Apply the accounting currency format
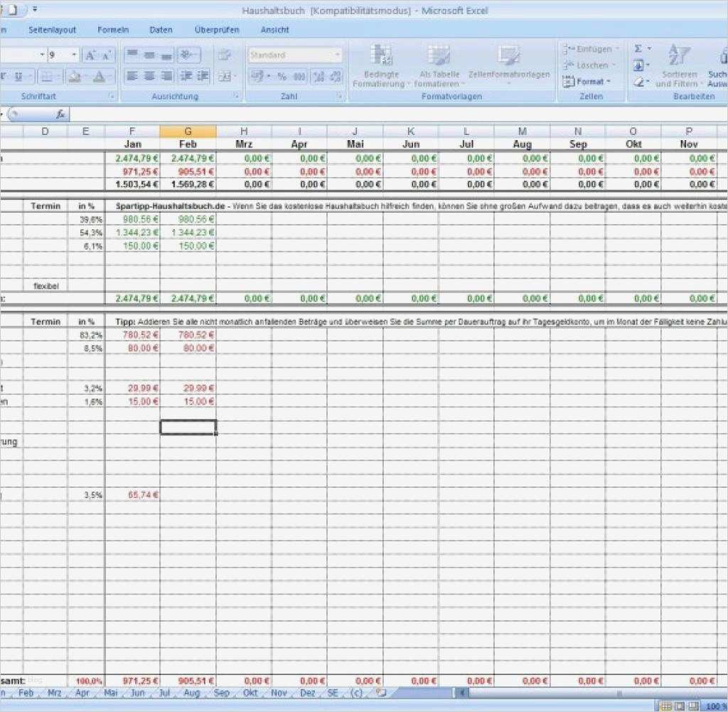This screenshot has height=712, width=728. coord(257,76)
